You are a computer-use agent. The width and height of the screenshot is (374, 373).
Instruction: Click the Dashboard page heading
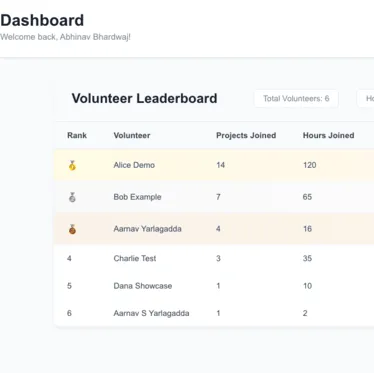(x=42, y=20)
